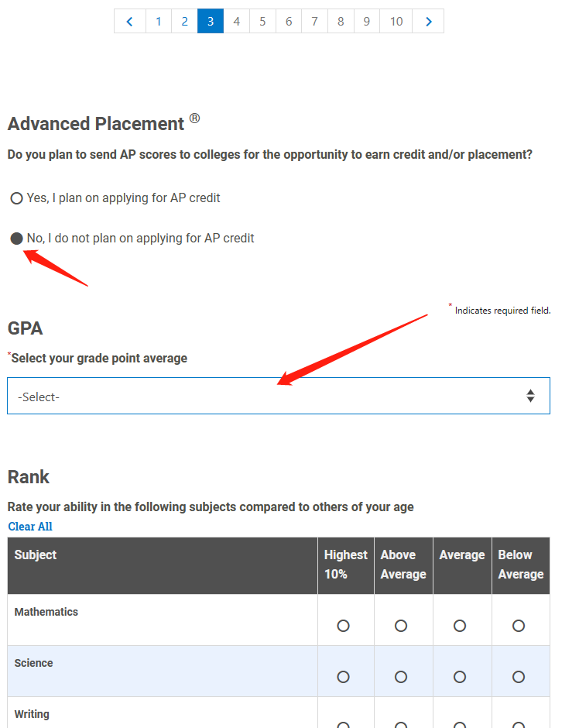Click the Clear All link
This screenshot has width=579, height=728.
coord(30,527)
